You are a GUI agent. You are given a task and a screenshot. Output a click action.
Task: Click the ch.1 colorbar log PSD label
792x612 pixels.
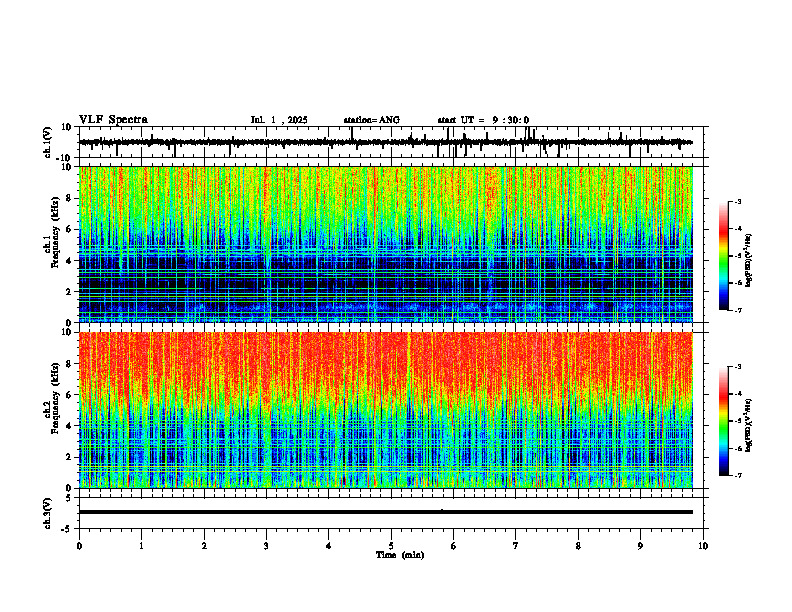749,261
